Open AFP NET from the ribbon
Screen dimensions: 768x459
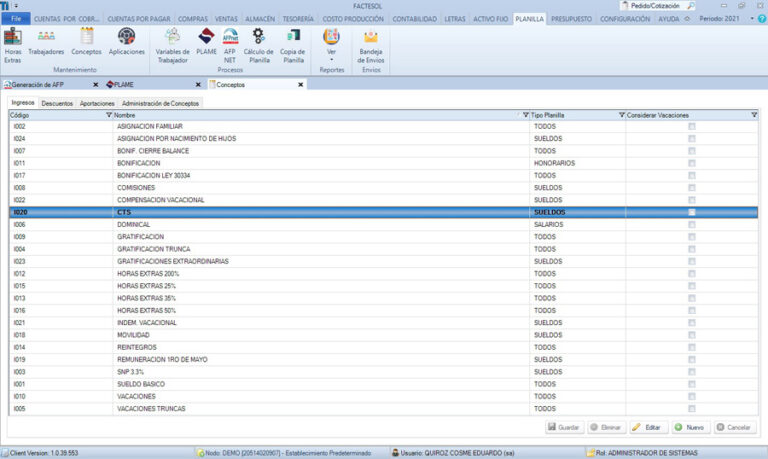(230, 44)
